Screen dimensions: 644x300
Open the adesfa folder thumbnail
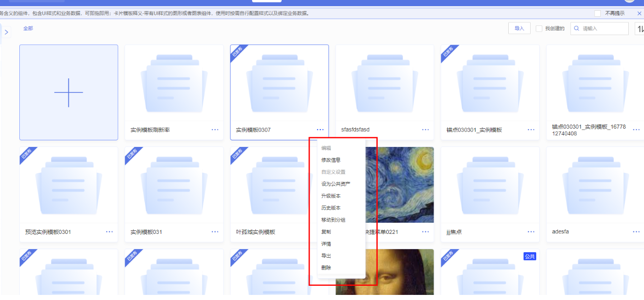[595, 185]
